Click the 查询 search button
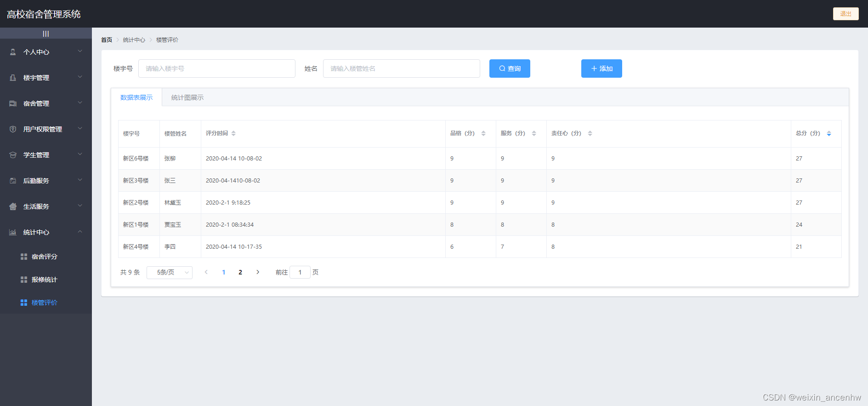The height and width of the screenshot is (406, 868). (x=510, y=69)
